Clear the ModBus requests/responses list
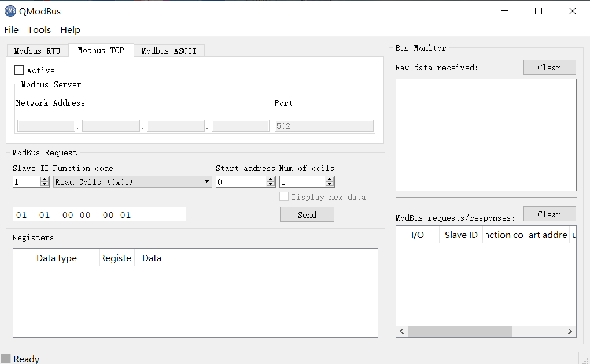This screenshot has width=590, height=364. (x=549, y=214)
